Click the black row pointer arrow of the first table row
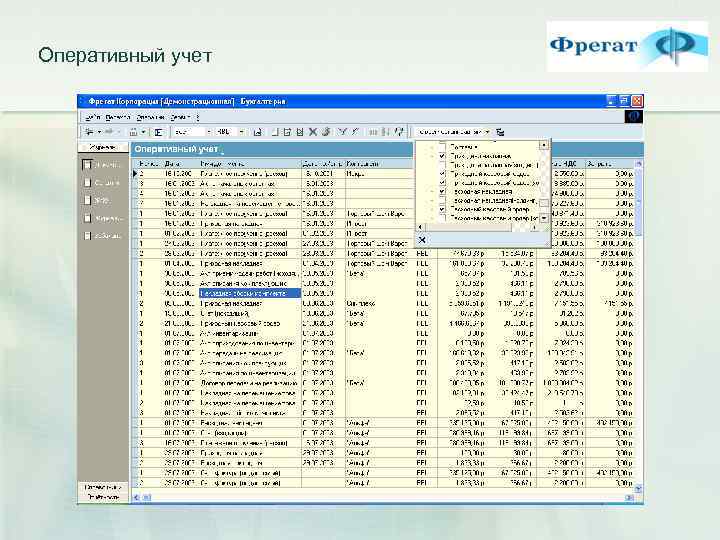The height and width of the screenshot is (540, 720). 135,174
